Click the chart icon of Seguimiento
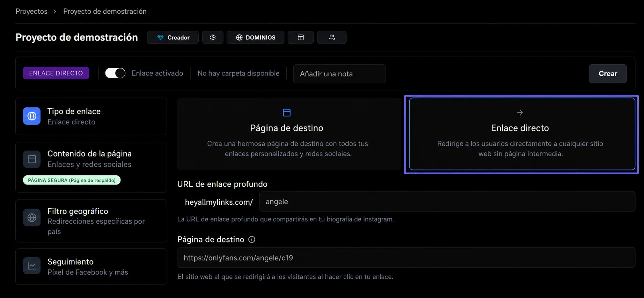 (32, 266)
